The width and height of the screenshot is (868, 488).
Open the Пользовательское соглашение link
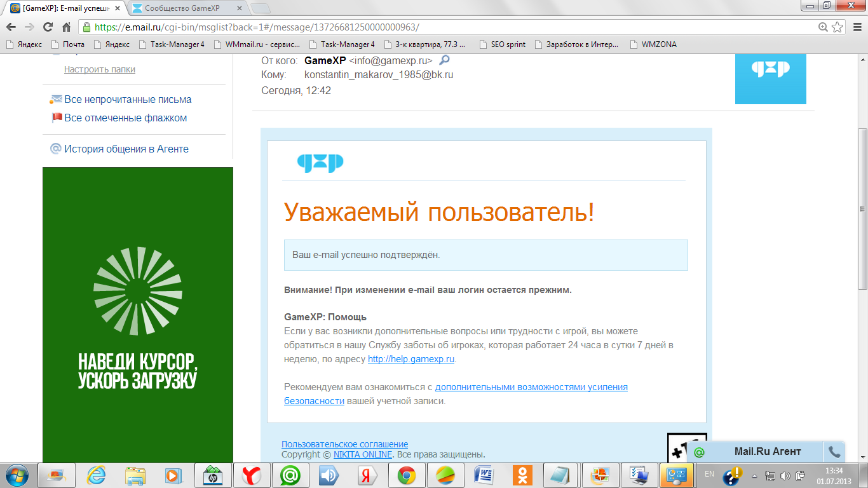point(344,444)
